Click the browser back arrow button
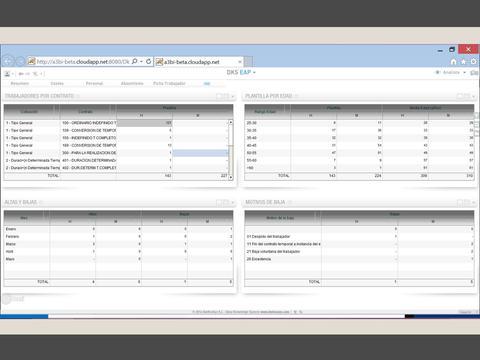 (x=8, y=61)
